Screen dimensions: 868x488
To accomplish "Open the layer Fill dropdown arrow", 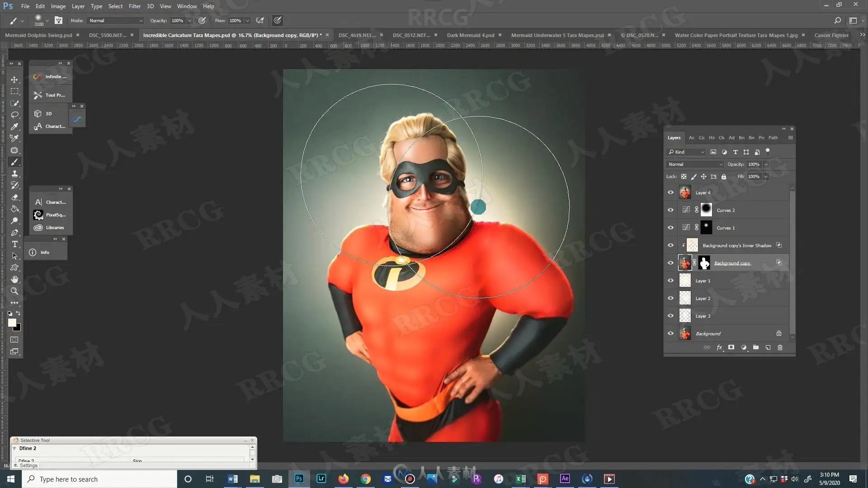I will pyautogui.click(x=766, y=177).
